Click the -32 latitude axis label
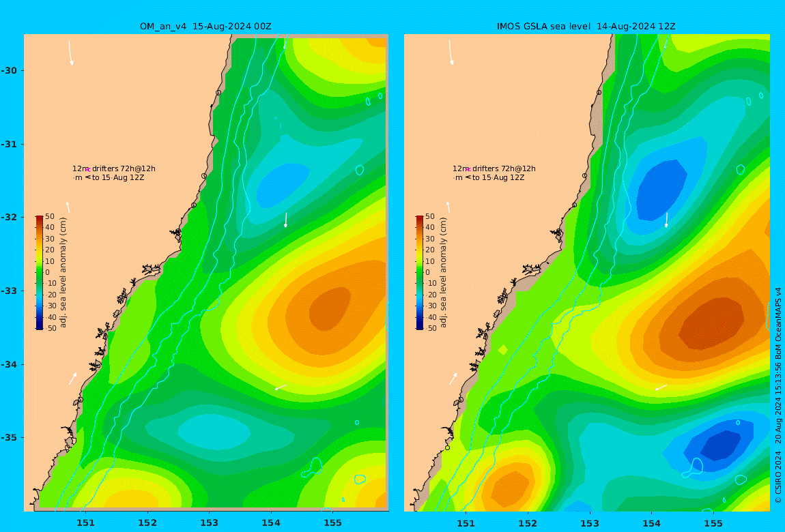 pos(9,217)
